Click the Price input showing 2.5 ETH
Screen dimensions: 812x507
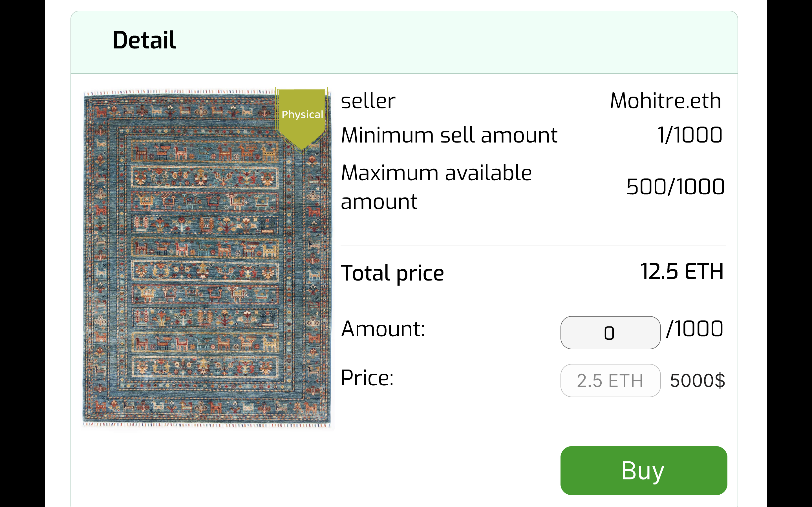pyautogui.click(x=610, y=381)
